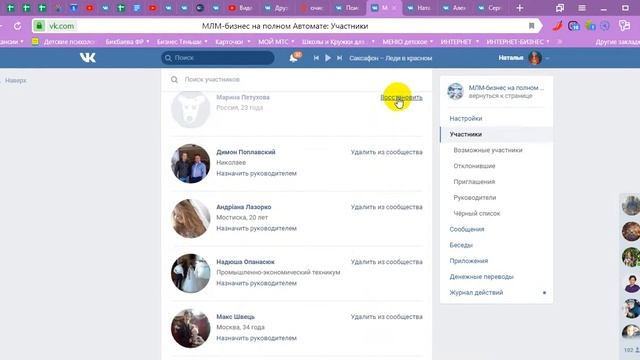Switch to the Сер browser tab
Screen dimensions: 640x360
coord(490,8)
